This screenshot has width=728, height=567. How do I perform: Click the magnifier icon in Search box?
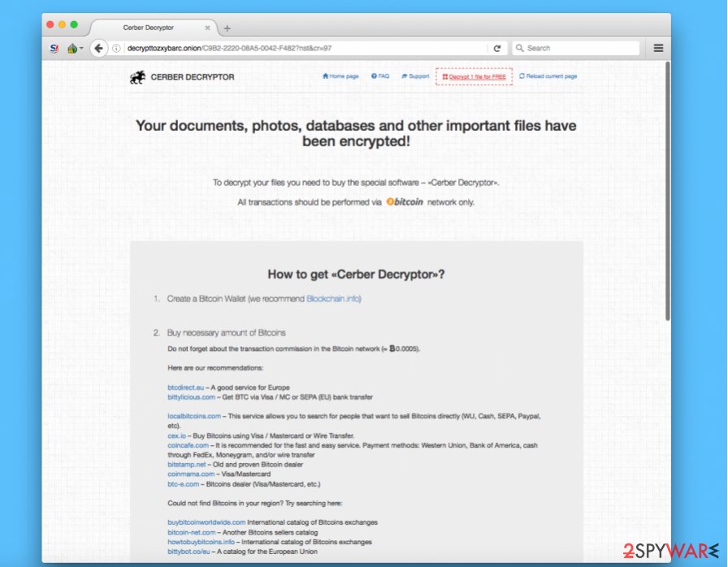pos(519,48)
